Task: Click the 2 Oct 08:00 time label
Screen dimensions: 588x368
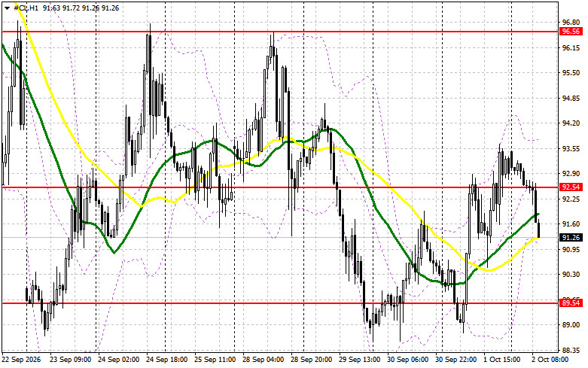Action: pos(550,360)
